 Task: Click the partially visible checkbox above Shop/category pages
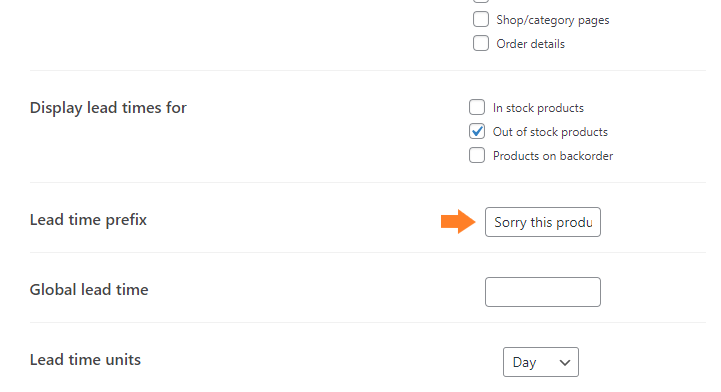481,1
